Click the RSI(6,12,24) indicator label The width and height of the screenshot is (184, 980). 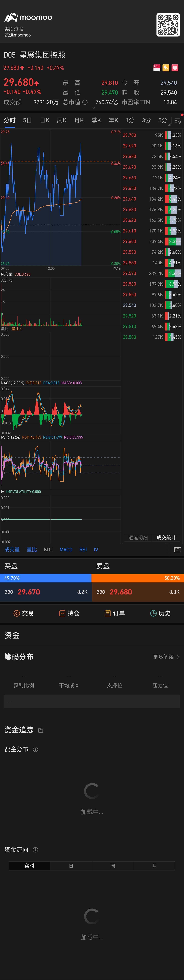11,437
